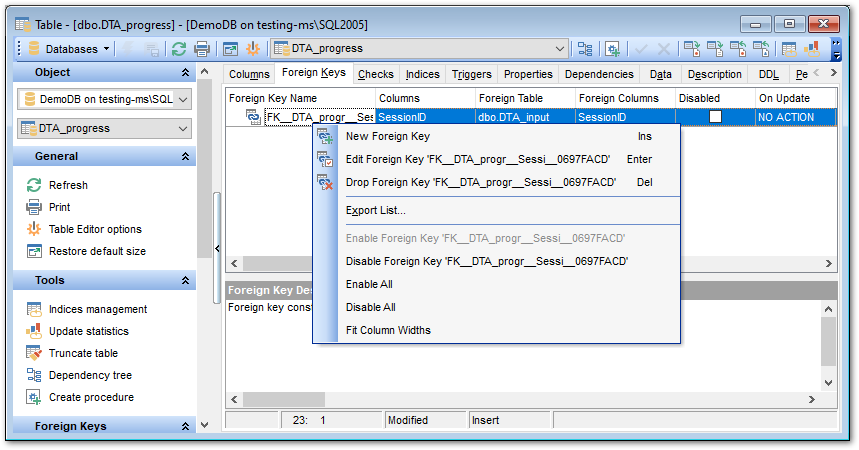This screenshot has width=859, height=450.
Task: Click the Truncate table icon
Action: click(x=34, y=353)
